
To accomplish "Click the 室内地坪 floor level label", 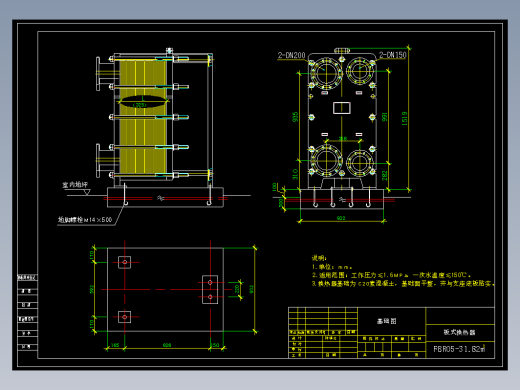I will pos(75,184).
